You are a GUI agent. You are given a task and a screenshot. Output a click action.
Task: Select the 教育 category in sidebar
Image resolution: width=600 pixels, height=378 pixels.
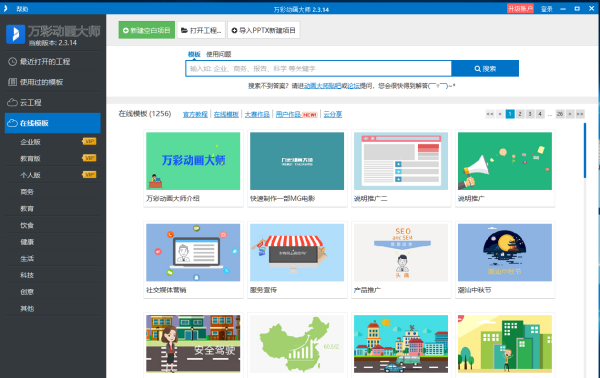[27, 209]
